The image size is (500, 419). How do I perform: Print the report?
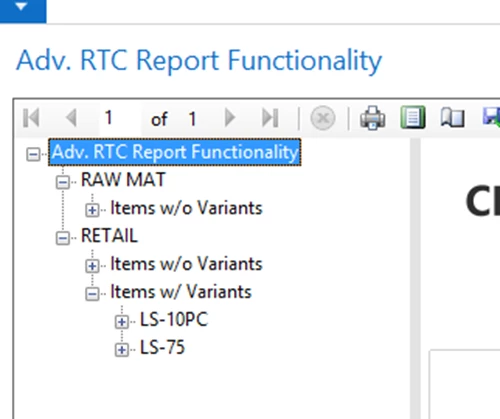[x=373, y=118]
